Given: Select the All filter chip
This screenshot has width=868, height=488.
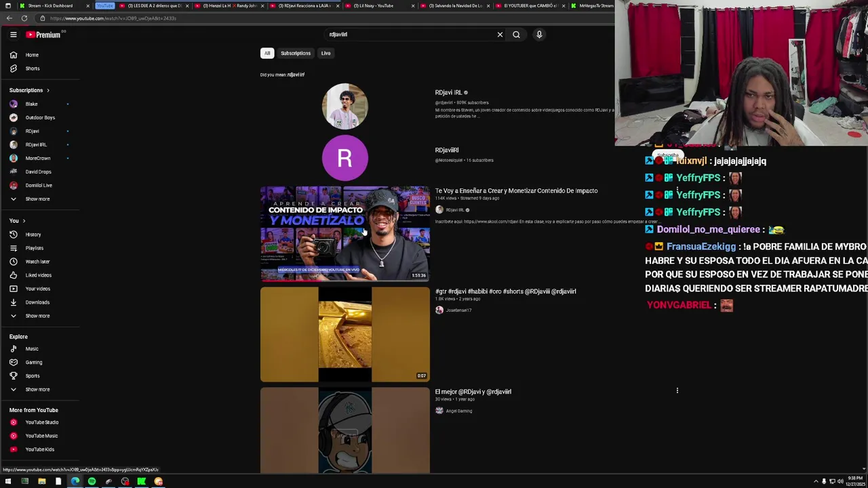Looking at the screenshot, I should click(267, 53).
